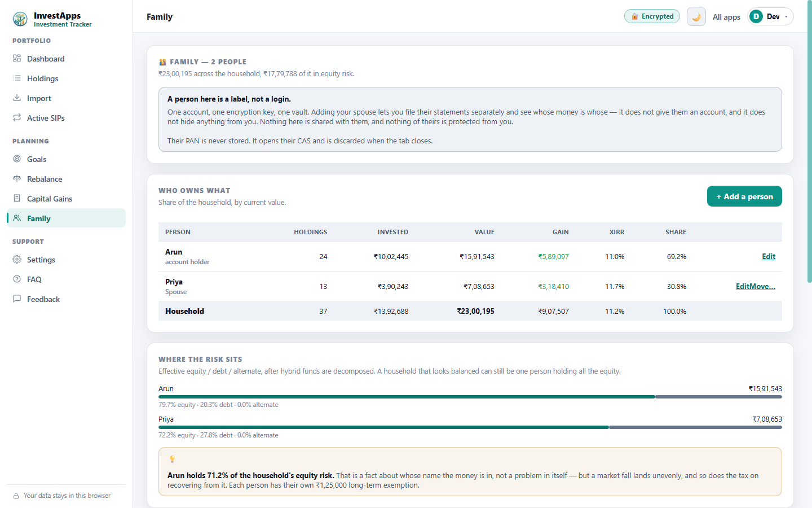Open the Feedback sidebar entry
812x508 pixels.
click(x=66, y=299)
